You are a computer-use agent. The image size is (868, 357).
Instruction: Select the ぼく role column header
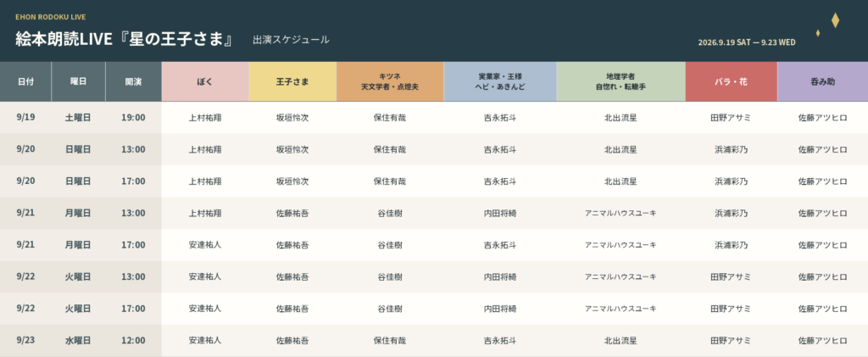click(205, 81)
